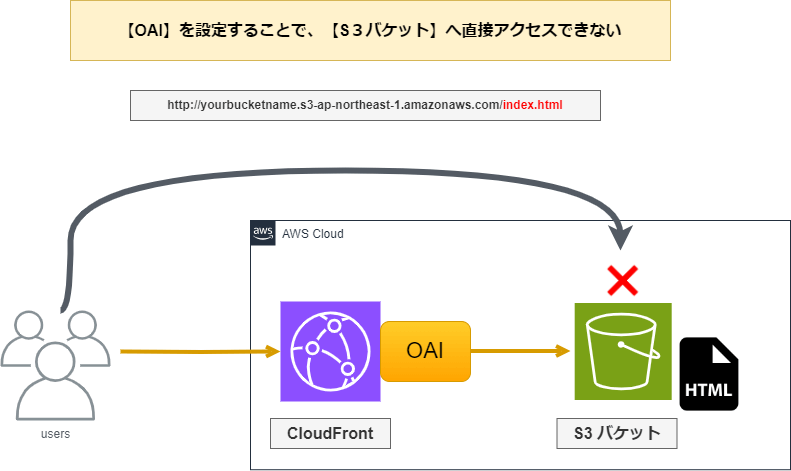Viewport: 791px width, 471px height.
Task: Click the AWS logo in cloud box
Action: [x=263, y=233]
